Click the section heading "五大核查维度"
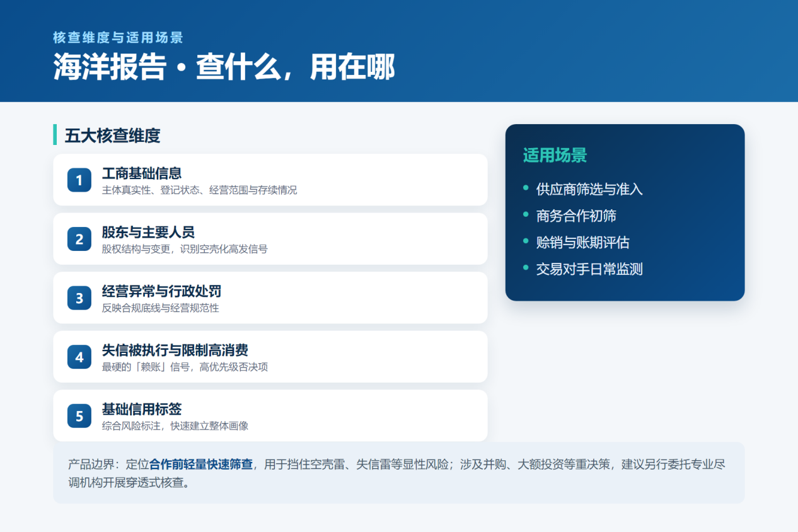The width and height of the screenshot is (798, 532). [112, 135]
